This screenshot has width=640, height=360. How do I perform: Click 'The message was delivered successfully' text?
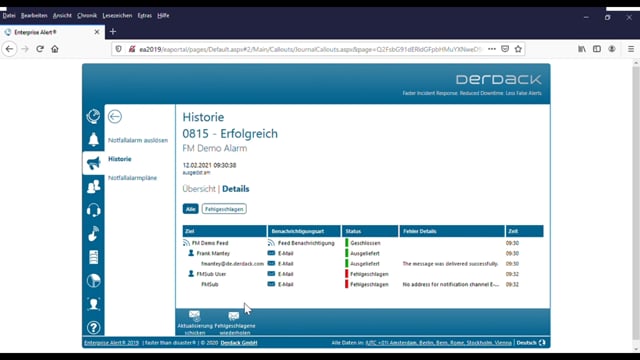tap(450, 264)
